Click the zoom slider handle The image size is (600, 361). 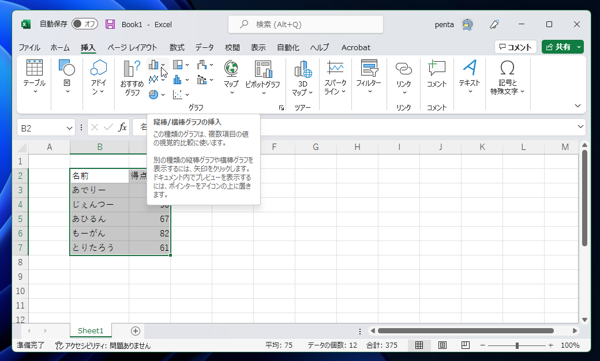pos(517,345)
